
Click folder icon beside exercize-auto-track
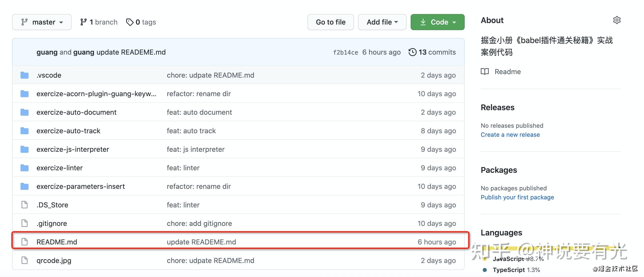coord(25,131)
